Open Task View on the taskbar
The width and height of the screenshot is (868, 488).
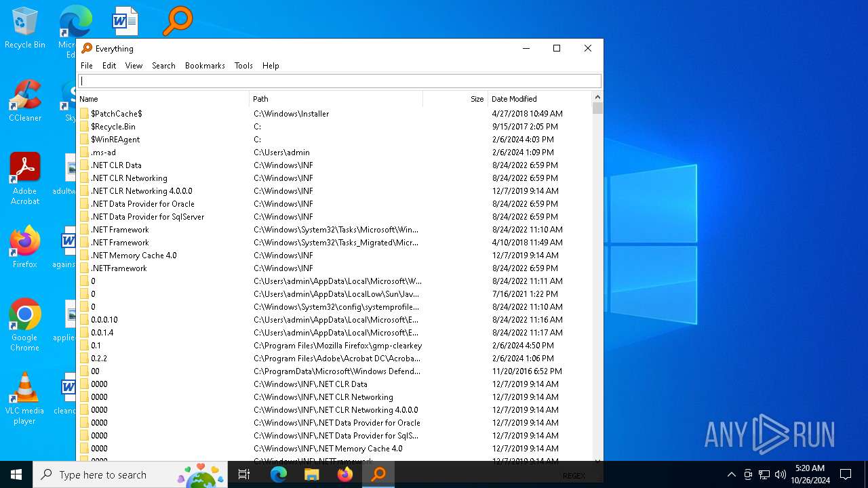click(x=244, y=474)
